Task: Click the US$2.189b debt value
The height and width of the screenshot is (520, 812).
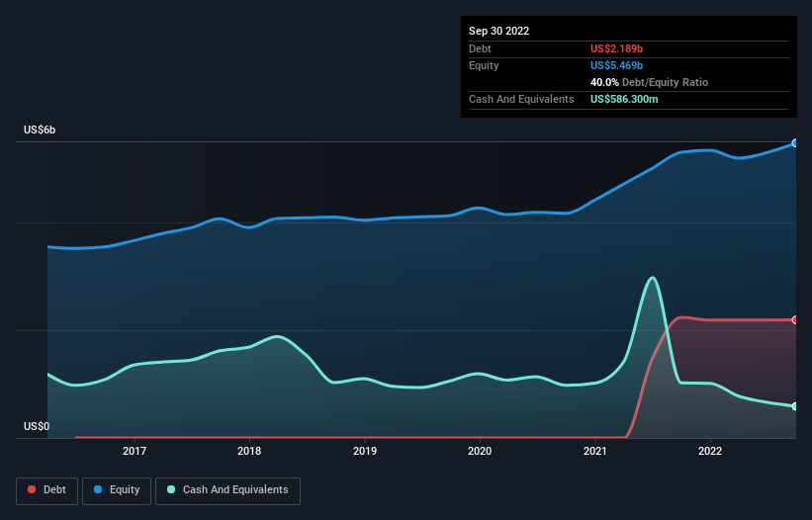Action: 616,48
